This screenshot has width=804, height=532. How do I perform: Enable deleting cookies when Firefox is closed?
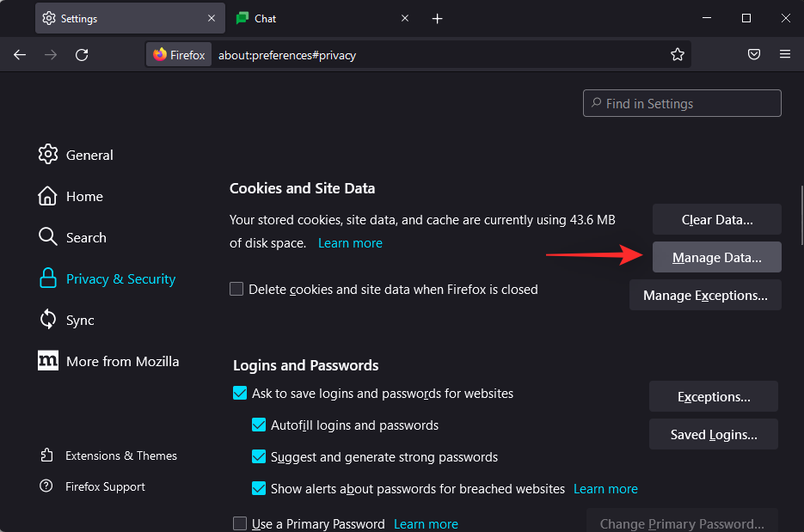pos(236,290)
